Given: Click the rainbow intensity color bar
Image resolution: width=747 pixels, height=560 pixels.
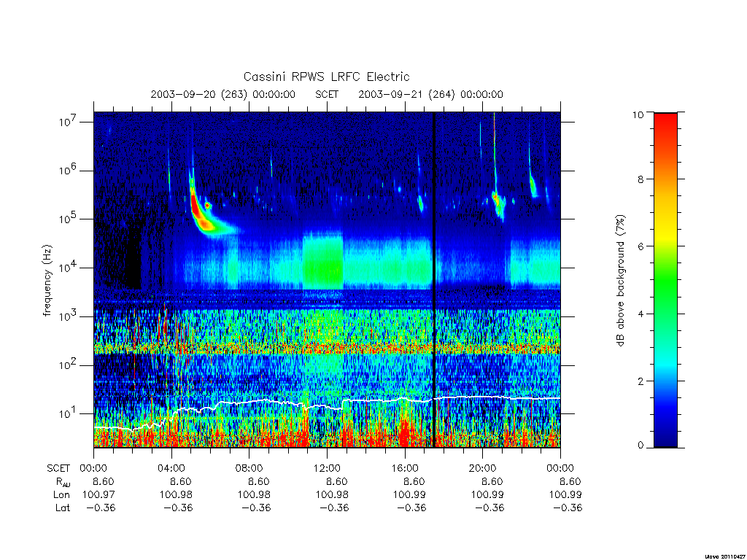Looking at the screenshot, I should 665,280.
